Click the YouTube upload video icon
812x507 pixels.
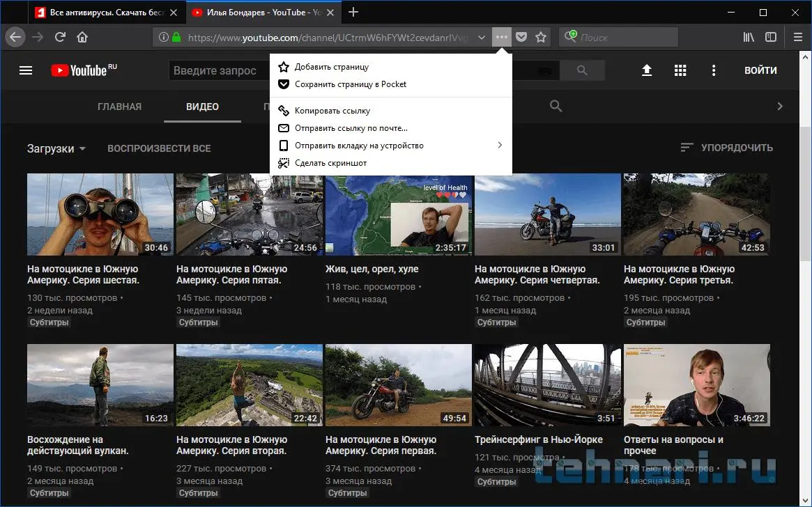click(647, 70)
